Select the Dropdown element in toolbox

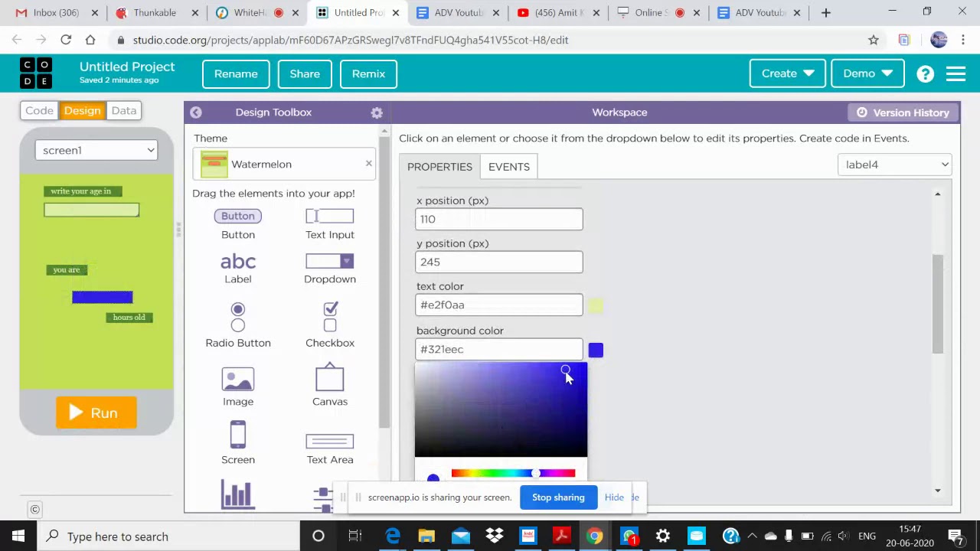[x=330, y=269]
